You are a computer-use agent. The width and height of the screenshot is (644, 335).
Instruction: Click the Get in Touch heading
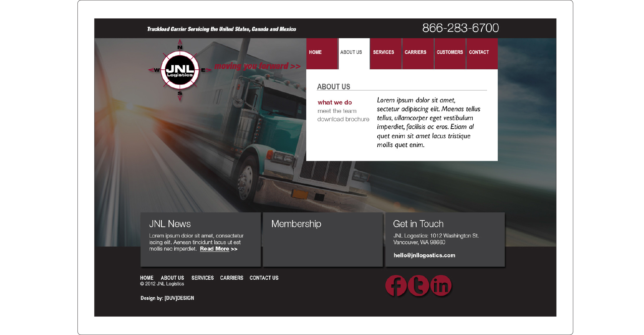[x=418, y=224]
